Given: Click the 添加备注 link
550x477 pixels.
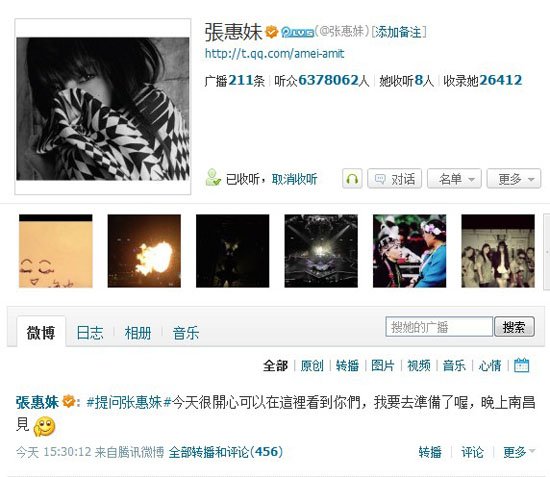Looking at the screenshot, I should click(x=399, y=32).
